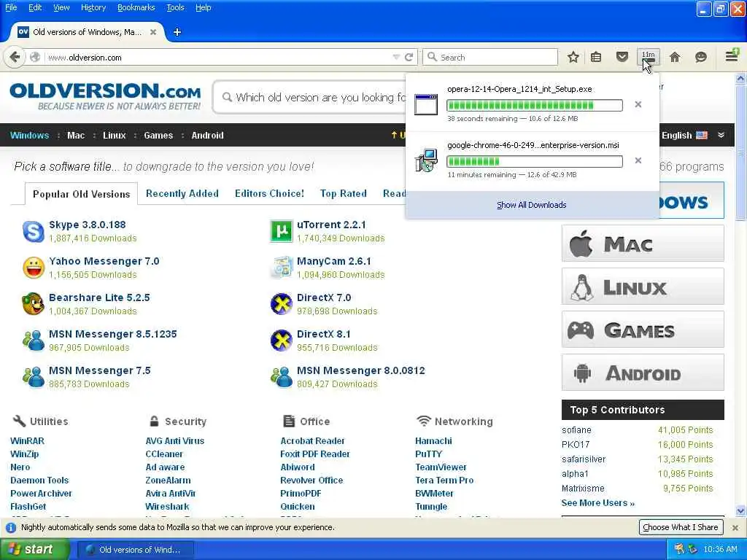Open the Tools menu

[x=175, y=7]
